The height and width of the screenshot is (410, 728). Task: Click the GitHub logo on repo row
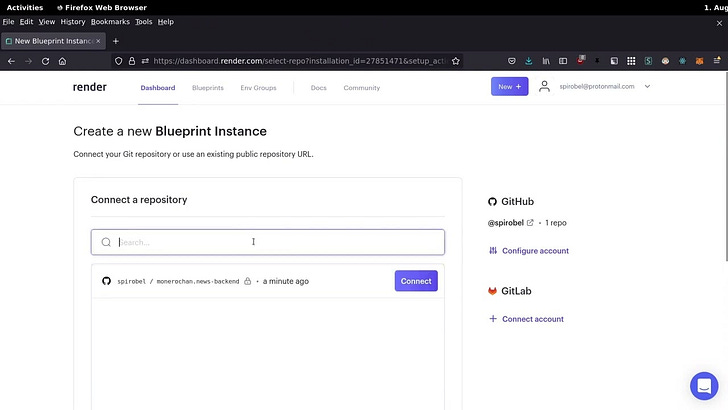point(106,281)
